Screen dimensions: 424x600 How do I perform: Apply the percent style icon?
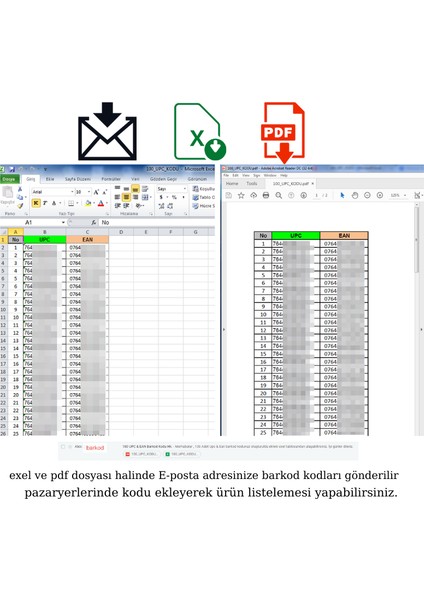click(x=174, y=197)
